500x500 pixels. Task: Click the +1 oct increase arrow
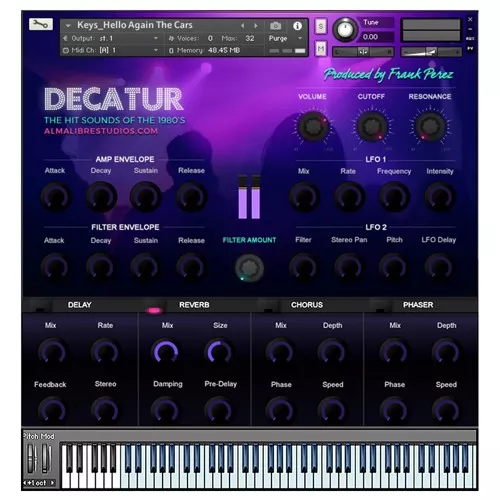(x=52, y=483)
